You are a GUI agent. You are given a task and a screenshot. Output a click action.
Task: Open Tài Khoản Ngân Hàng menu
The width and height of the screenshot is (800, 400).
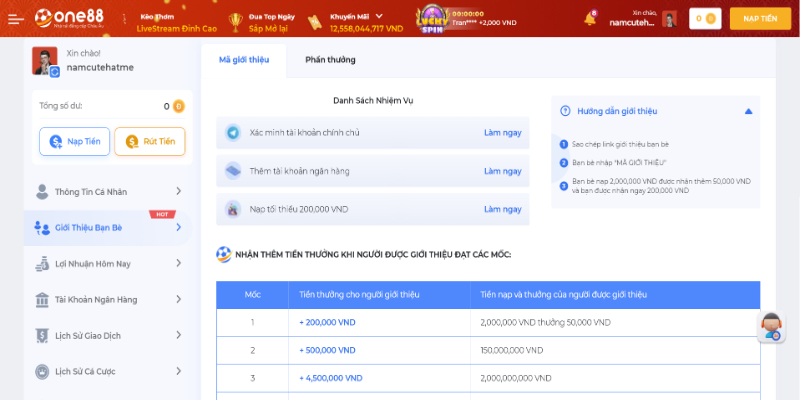click(108, 299)
